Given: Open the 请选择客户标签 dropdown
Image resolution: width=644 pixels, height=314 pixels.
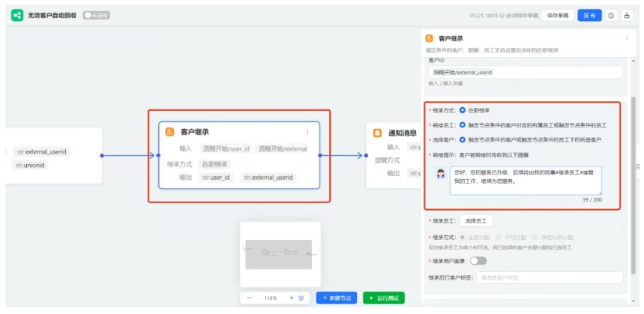Looking at the screenshot, I should click(x=550, y=277).
